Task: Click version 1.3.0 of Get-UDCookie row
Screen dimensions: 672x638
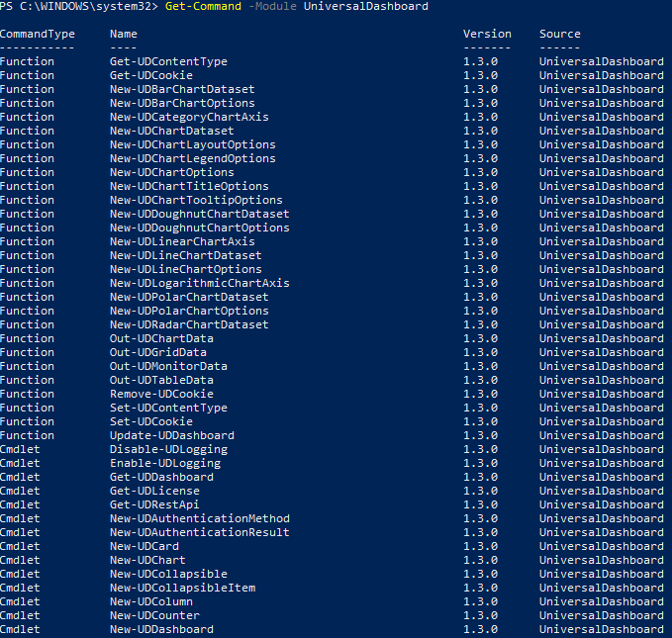Action: (x=480, y=75)
